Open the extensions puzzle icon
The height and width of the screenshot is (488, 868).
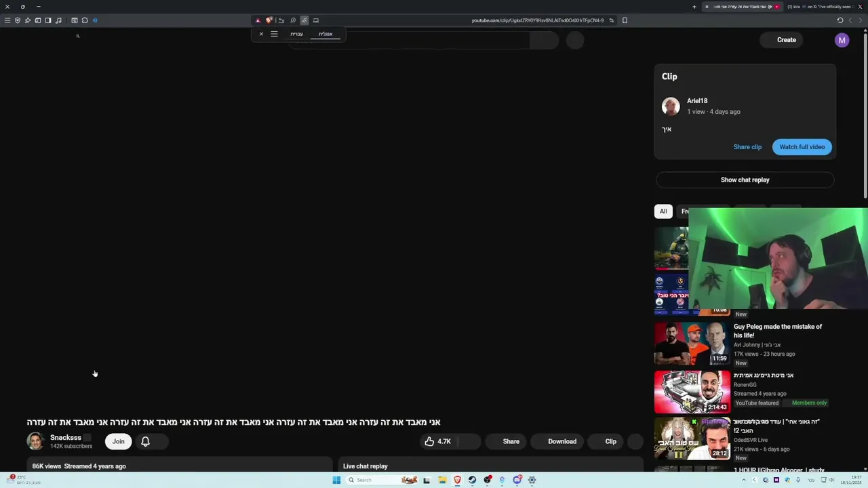(85, 20)
